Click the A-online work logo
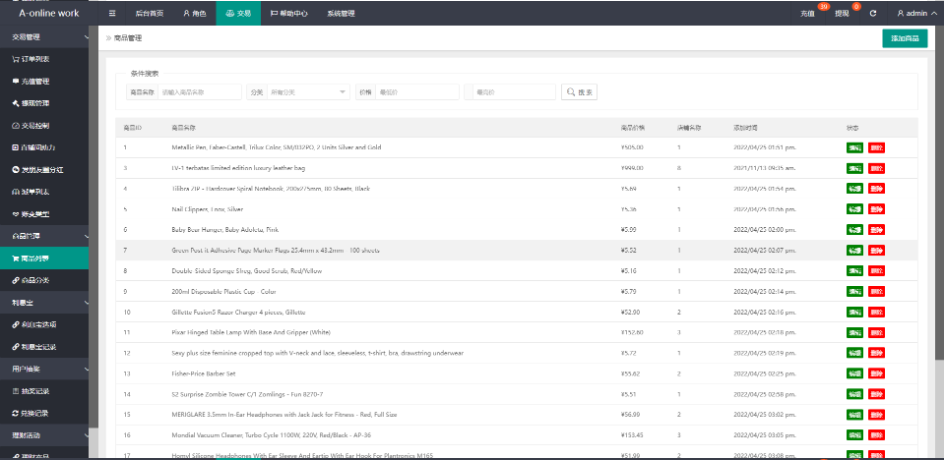Viewport: 944px width, 460px height. 49,13
